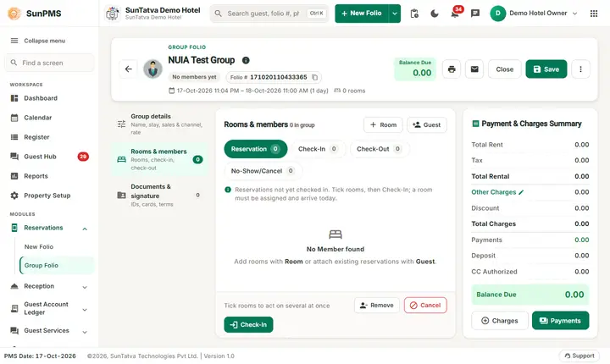Click the green New Folio button

click(x=362, y=14)
